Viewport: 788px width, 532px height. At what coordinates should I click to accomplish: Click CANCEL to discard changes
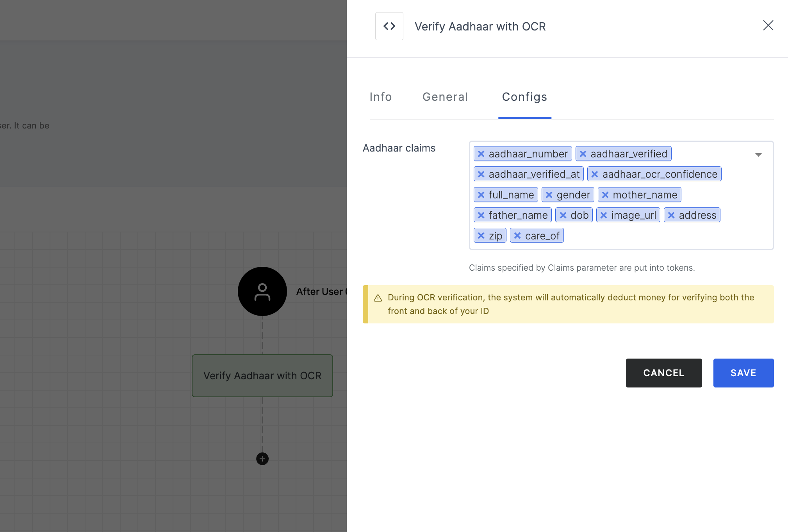click(x=664, y=373)
